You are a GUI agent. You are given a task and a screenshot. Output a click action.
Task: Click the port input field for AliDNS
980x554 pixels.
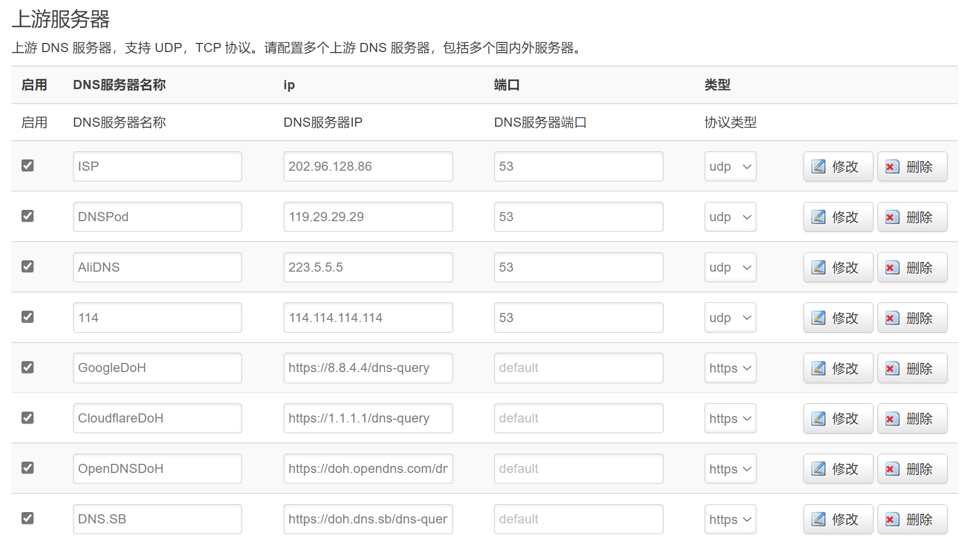578,267
